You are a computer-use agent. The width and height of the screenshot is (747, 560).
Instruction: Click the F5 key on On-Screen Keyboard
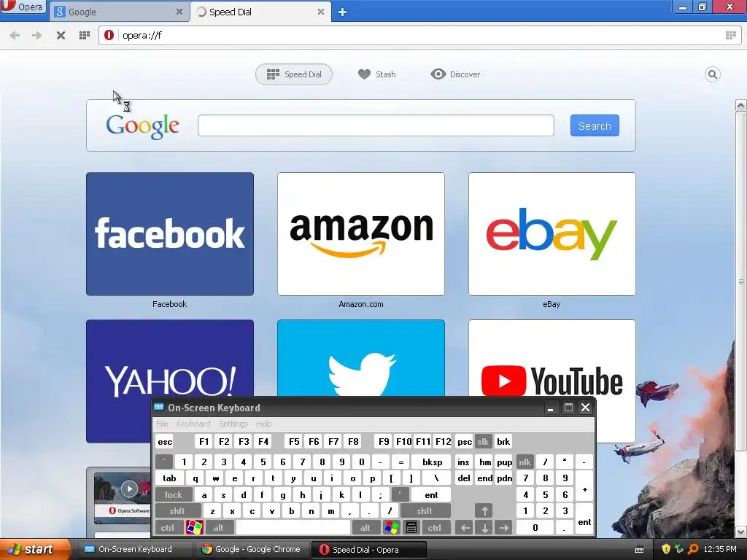294,441
